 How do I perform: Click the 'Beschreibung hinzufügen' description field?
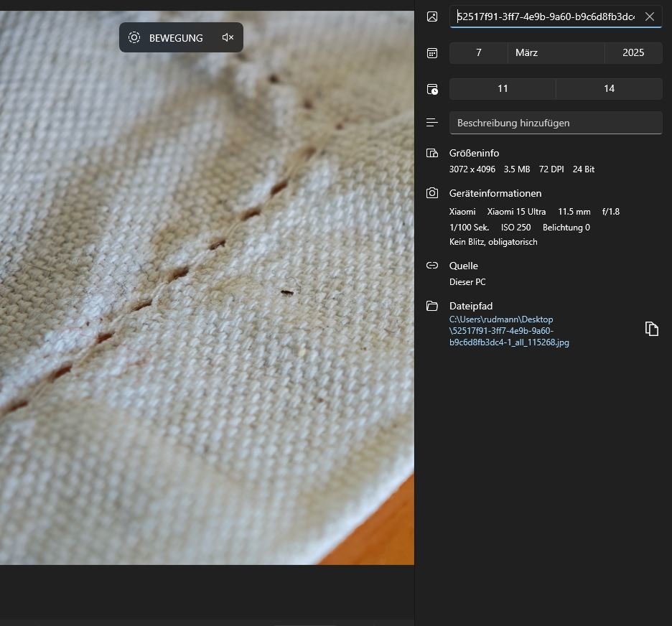[x=556, y=123]
